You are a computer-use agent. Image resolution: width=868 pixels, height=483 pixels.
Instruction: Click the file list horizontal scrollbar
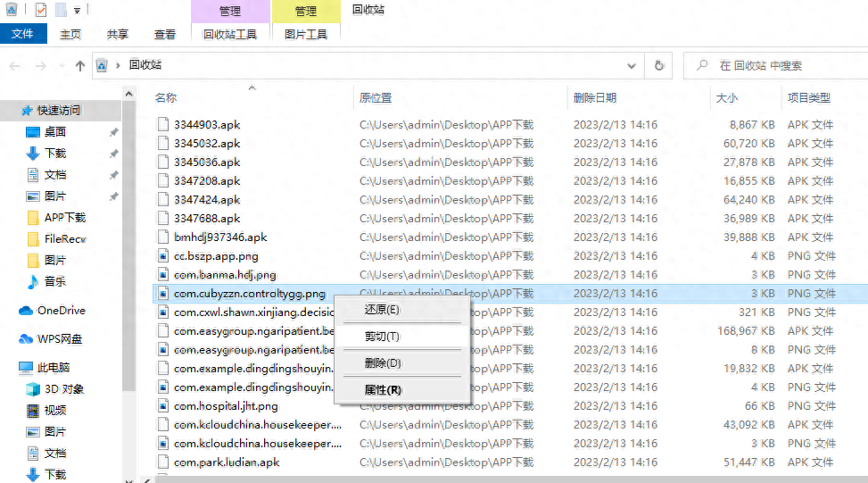(x=509, y=479)
